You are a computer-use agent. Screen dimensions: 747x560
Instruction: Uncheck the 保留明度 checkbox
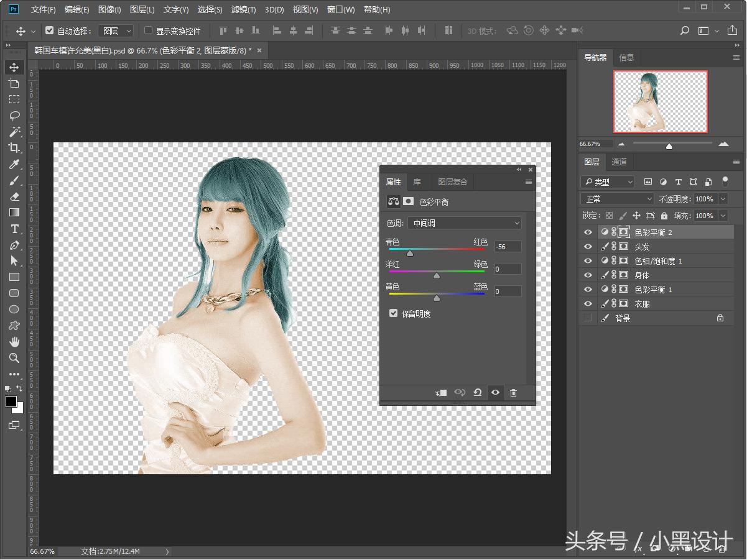(x=393, y=313)
